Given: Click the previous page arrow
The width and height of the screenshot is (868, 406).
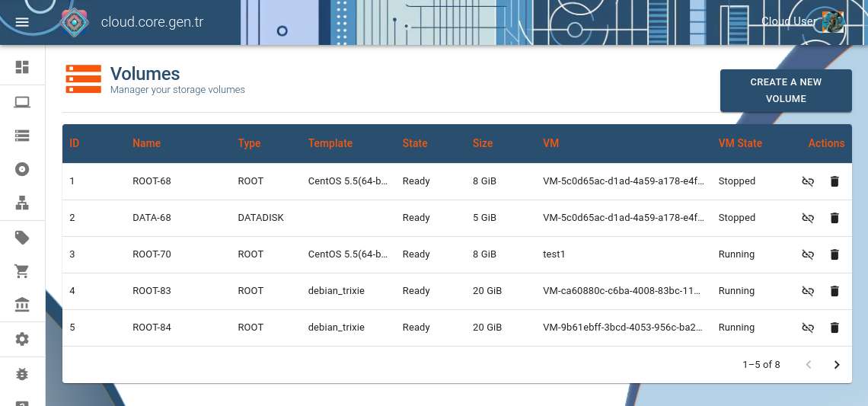Looking at the screenshot, I should click(x=809, y=364).
